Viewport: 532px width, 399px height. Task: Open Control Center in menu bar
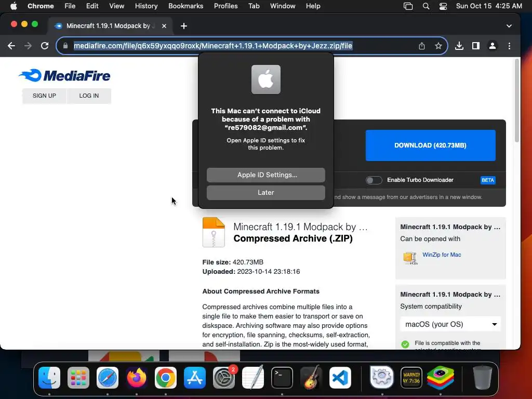coord(443,6)
